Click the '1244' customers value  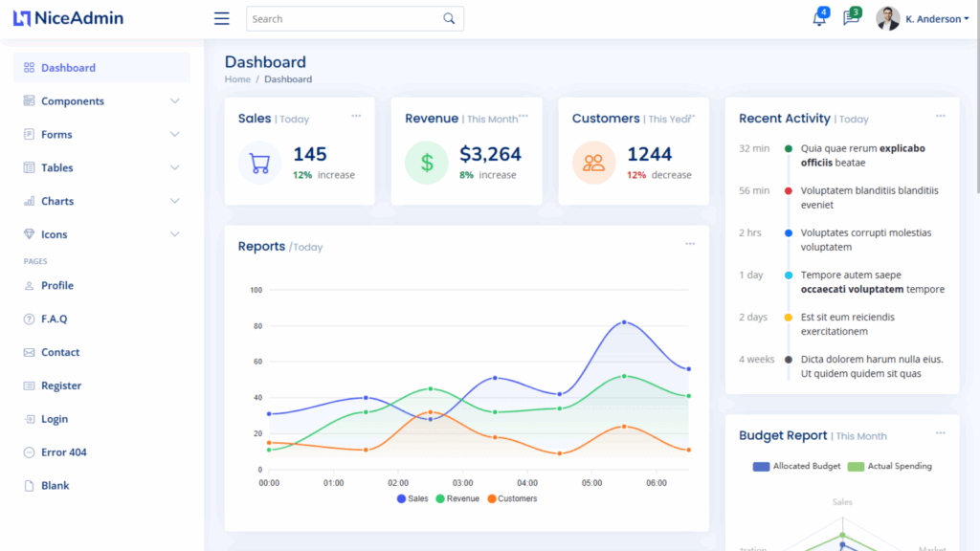(x=650, y=154)
